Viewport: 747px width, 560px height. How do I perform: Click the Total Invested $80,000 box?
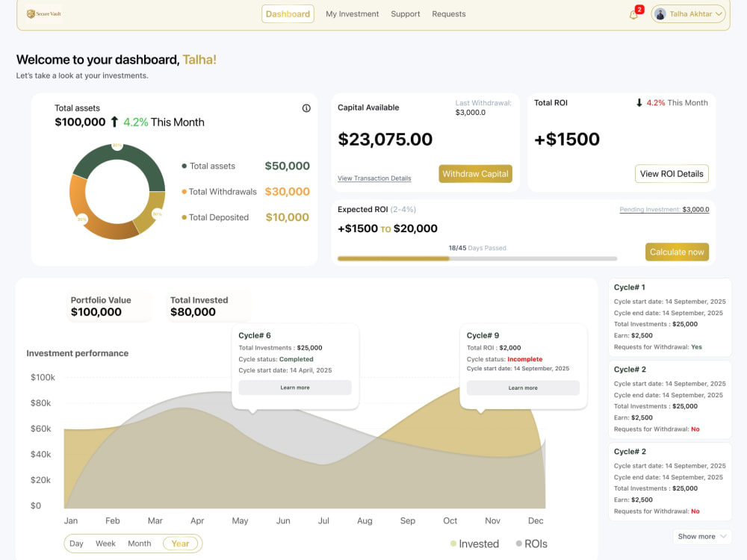point(208,306)
